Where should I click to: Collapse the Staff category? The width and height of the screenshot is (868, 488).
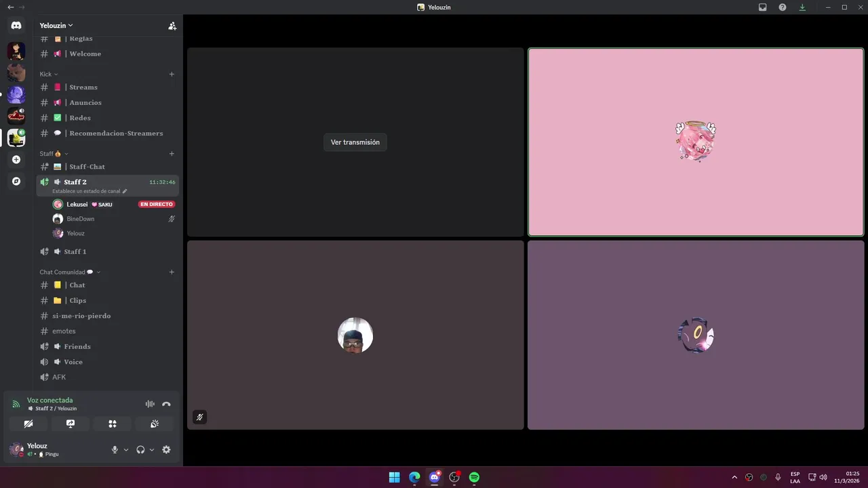click(54, 154)
